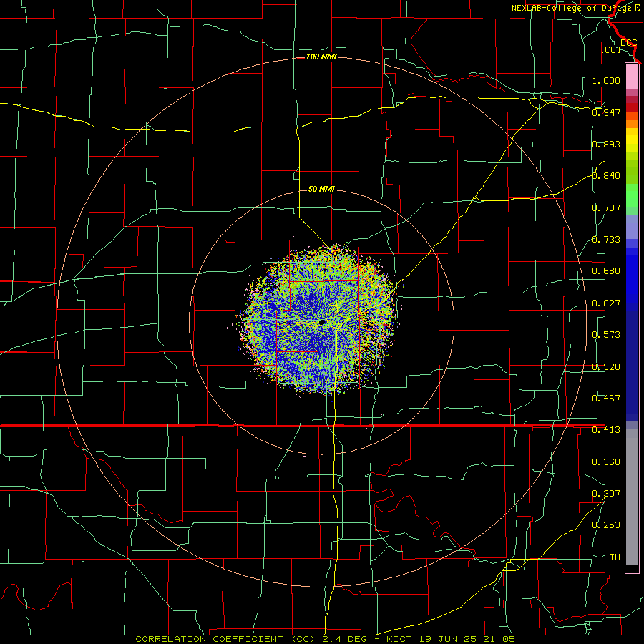Click the 0.893 legend value

pos(606,144)
